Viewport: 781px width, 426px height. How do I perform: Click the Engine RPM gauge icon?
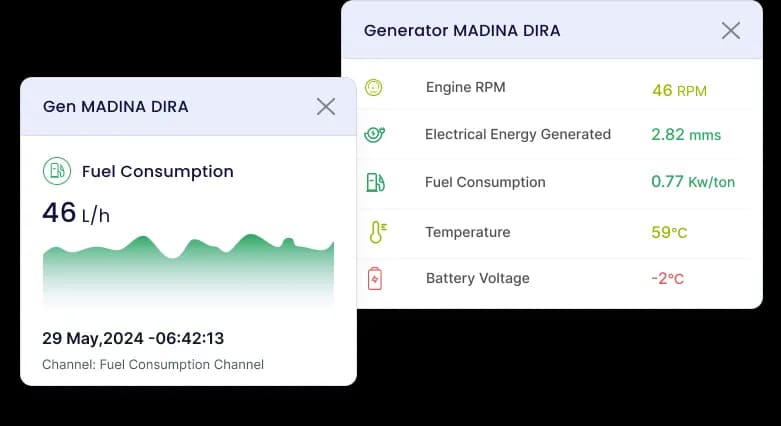click(x=374, y=88)
